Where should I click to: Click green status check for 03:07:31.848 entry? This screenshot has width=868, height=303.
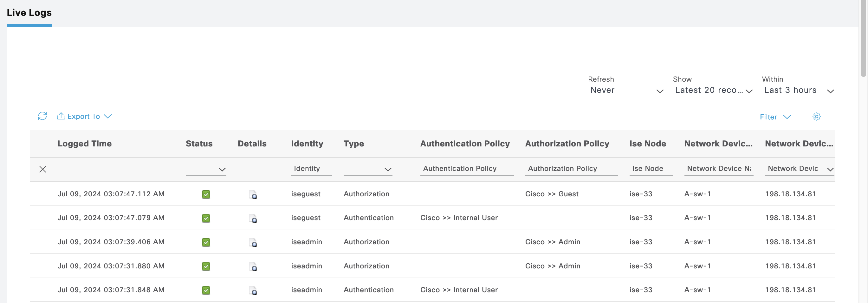206,290
